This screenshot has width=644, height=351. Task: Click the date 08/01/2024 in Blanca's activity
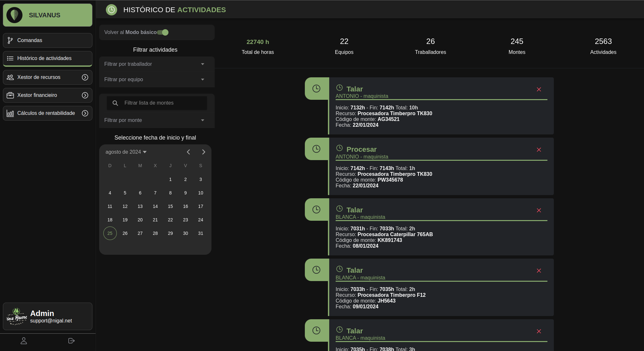(x=365, y=246)
